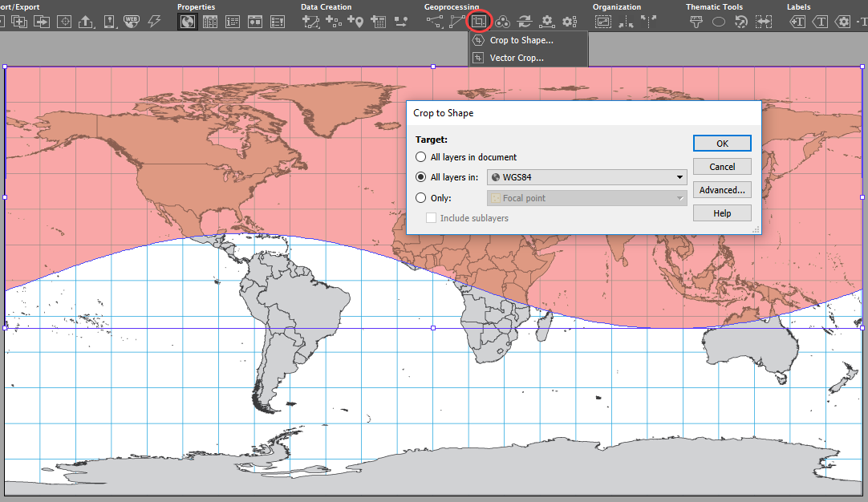Click the lightning bolt icon

154,22
